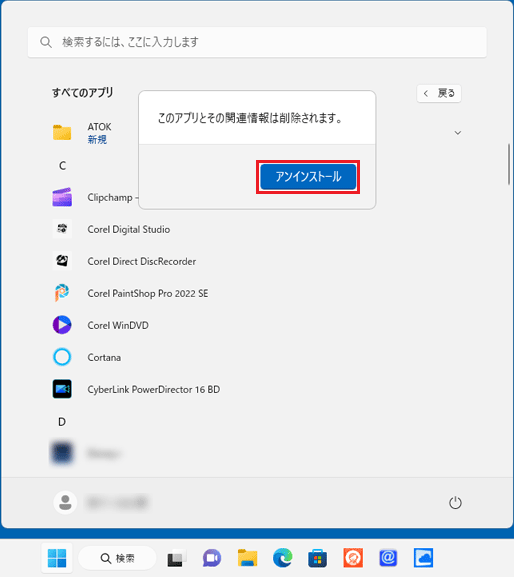Launch Corel PaintShop Pro 2022 SE
Viewport: 514px width, 577px height.
point(148,293)
